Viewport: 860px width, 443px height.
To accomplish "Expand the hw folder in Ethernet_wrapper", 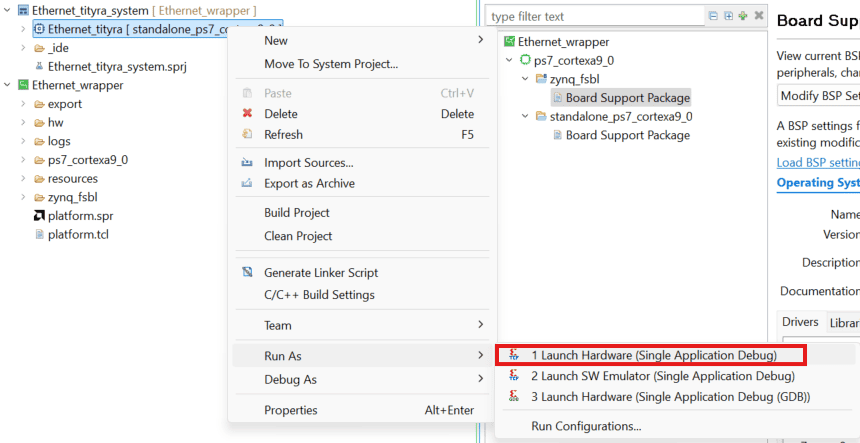I will (x=23, y=123).
